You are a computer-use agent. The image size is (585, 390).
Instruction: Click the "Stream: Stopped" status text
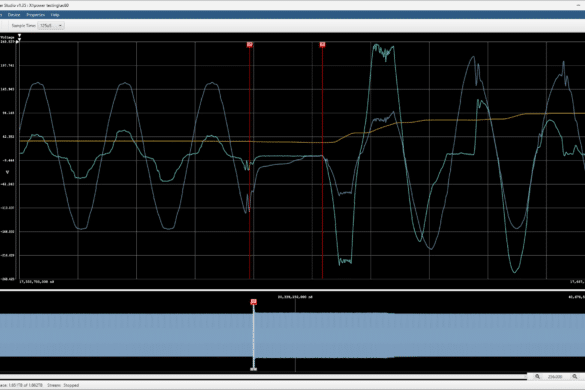click(63, 385)
